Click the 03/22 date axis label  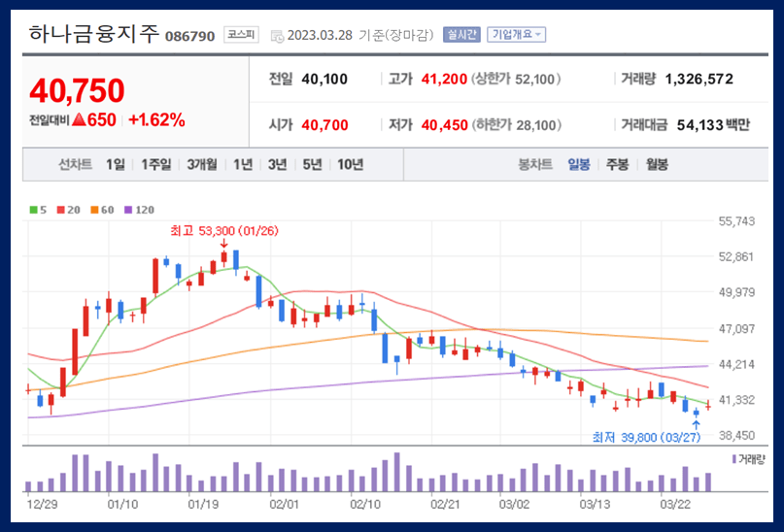pos(675,504)
